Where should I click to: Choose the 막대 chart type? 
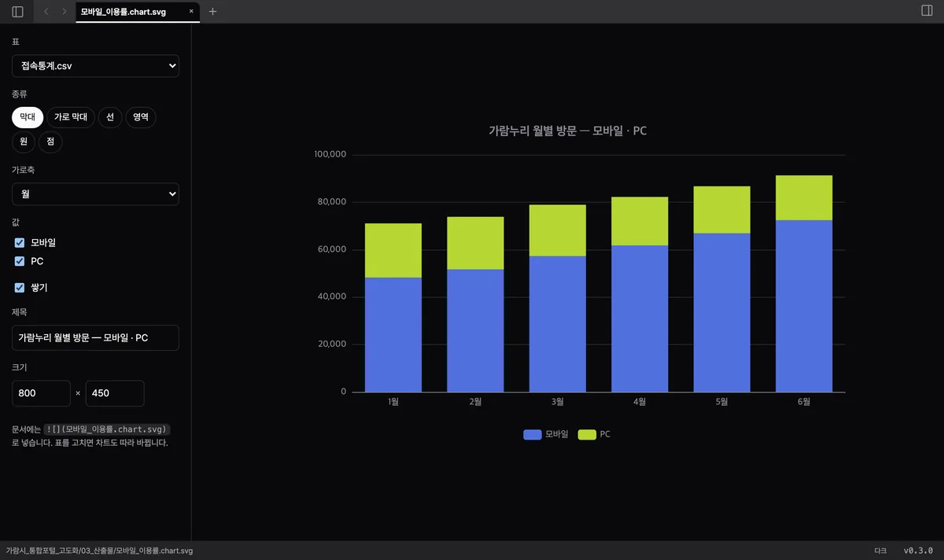(28, 117)
